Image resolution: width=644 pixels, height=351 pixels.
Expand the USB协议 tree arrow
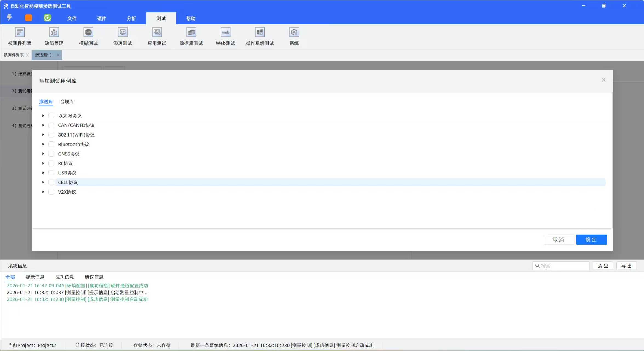(43, 173)
